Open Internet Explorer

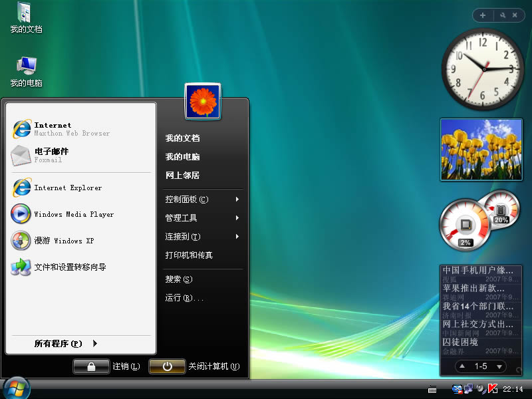[66, 188]
